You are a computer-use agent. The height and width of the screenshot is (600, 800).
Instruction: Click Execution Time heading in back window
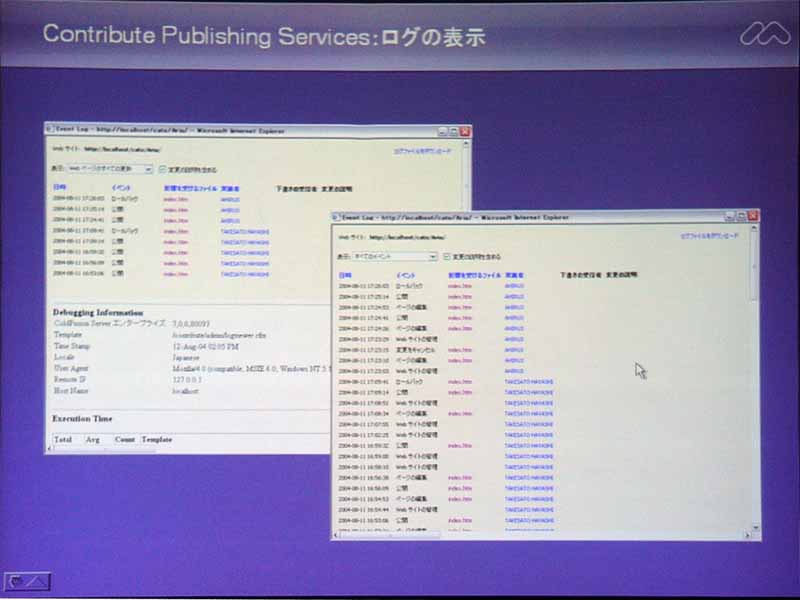point(82,419)
